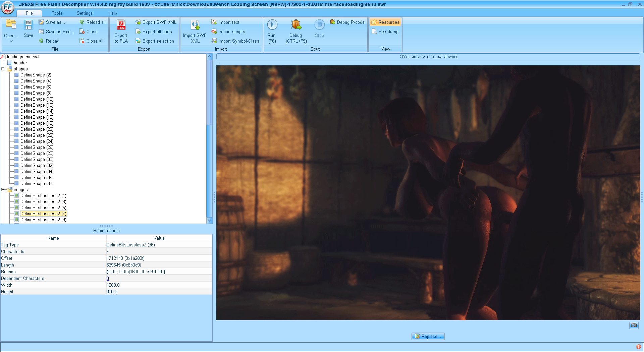
Task: Click Save as Exe... in the ribbon
Action: point(56,32)
